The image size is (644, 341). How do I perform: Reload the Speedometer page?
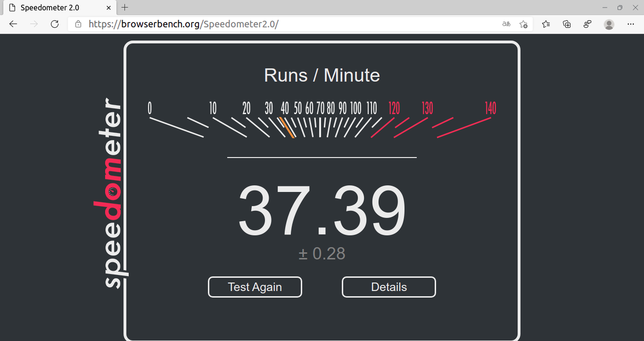[54, 24]
